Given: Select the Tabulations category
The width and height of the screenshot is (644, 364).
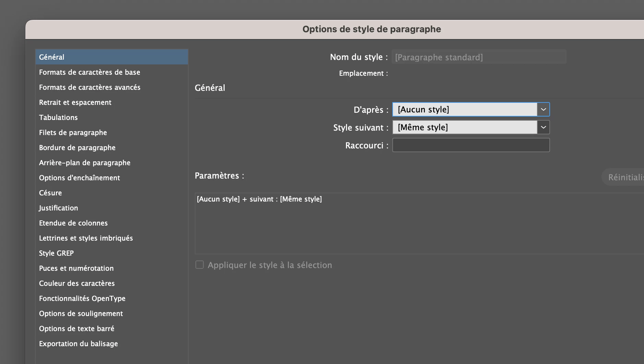Looking at the screenshot, I should [x=58, y=118].
